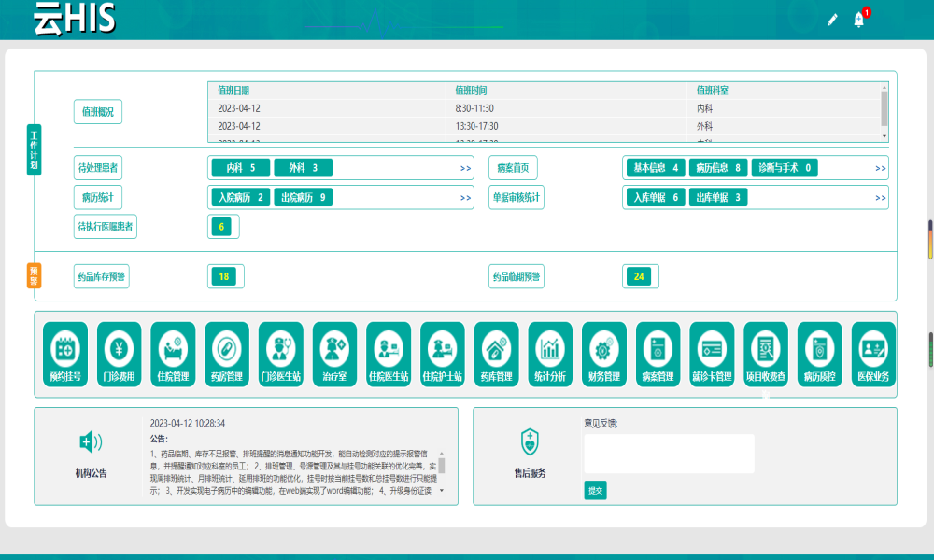934x560 pixels.
Task: Open 诊断与手术 0 badge
Action: point(785,168)
